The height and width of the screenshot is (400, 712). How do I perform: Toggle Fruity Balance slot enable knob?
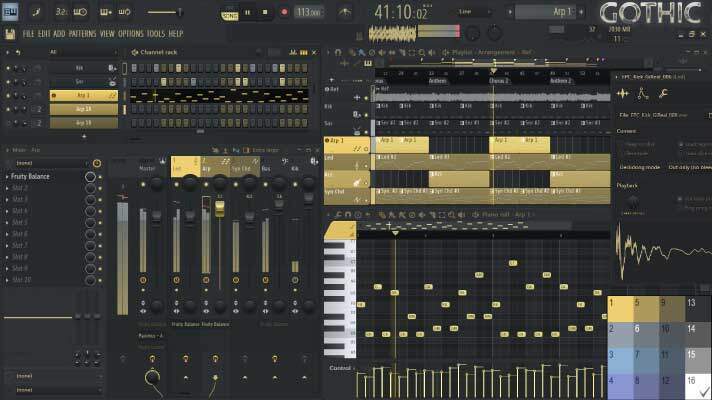point(91,176)
